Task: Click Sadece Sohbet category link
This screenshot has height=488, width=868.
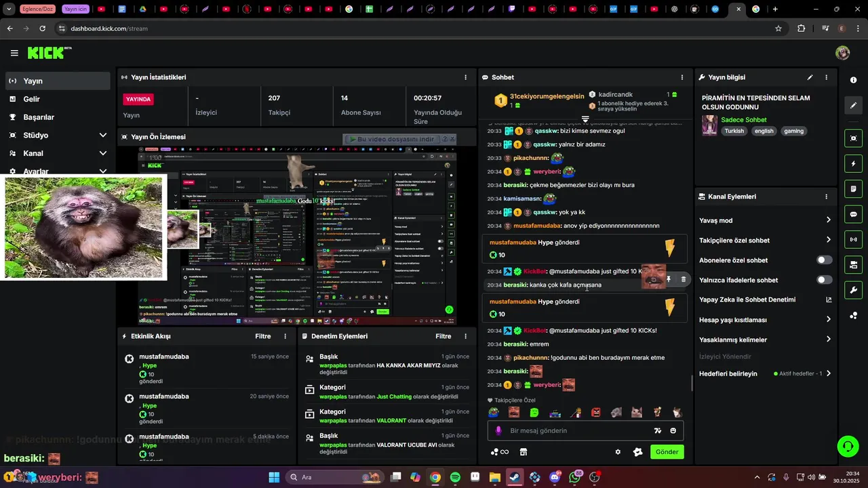Action: pos(743,120)
